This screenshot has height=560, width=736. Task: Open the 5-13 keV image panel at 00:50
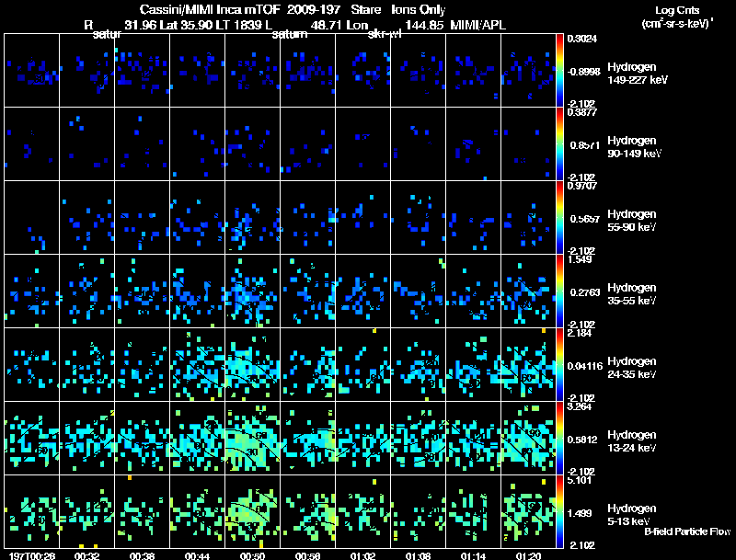click(x=252, y=511)
